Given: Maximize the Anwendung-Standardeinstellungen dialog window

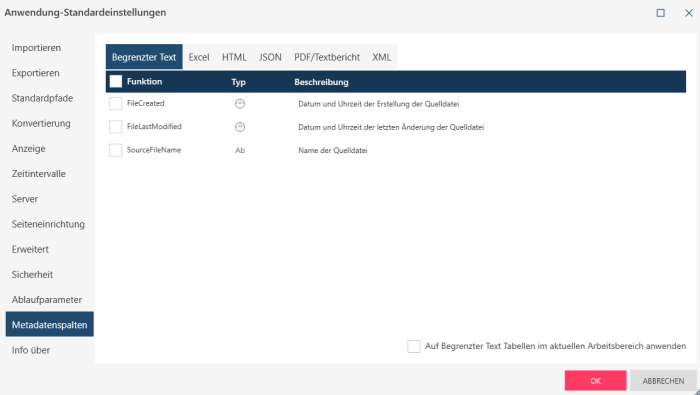Looking at the screenshot, I should (660, 13).
